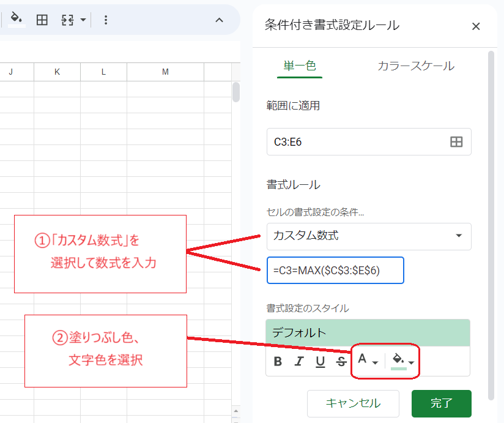Screen dimensions: 504x423
Task: Open the カスタム数式 condition dropdown
Action: (369, 236)
